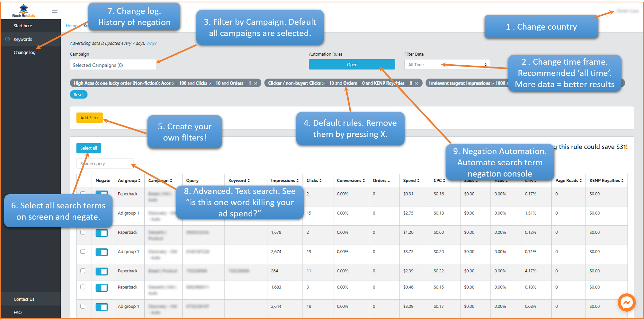Open the Selected Campaigns dropdown
The width and height of the screenshot is (644, 319).
coord(113,65)
